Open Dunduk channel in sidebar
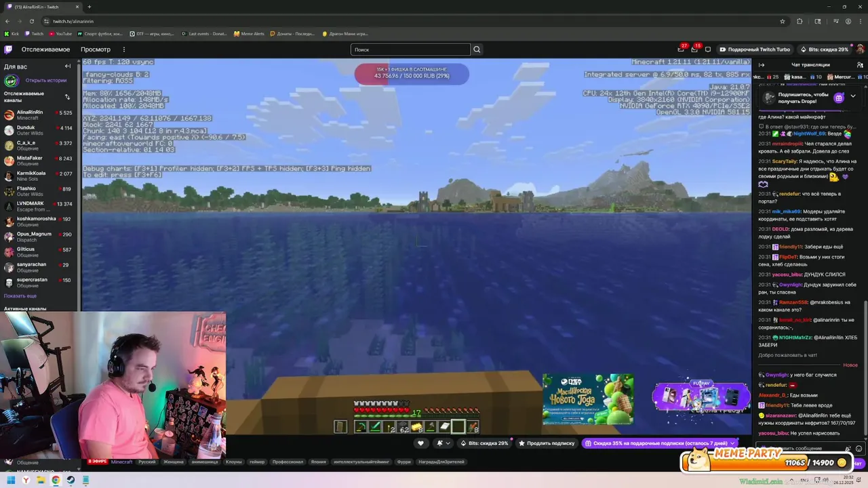This screenshot has height=488, width=868. tap(39, 131)
